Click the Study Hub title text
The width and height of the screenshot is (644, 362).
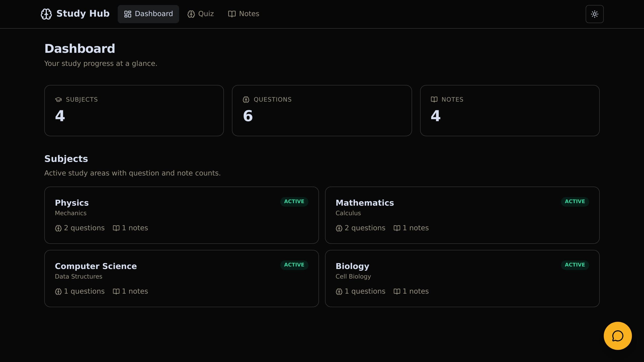pos(83,14)
